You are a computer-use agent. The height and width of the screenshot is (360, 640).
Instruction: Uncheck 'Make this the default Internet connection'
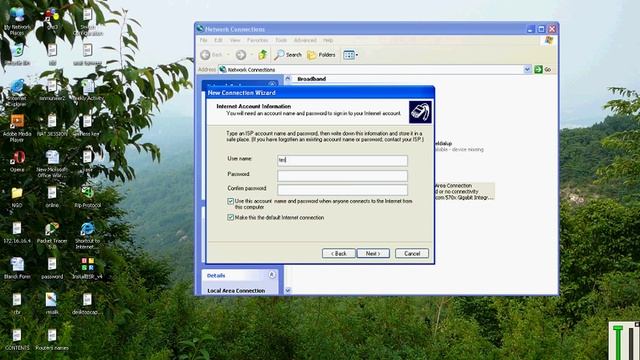(x=231, y=218)
